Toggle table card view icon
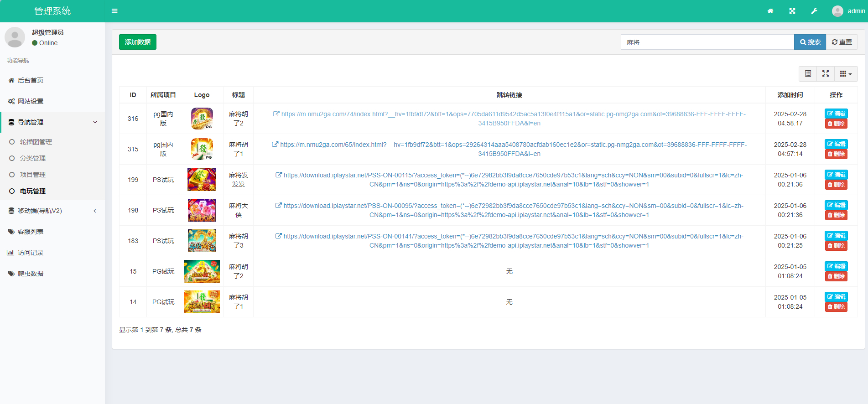This screenshot has width=868, height=404. [x=808, y=73]
